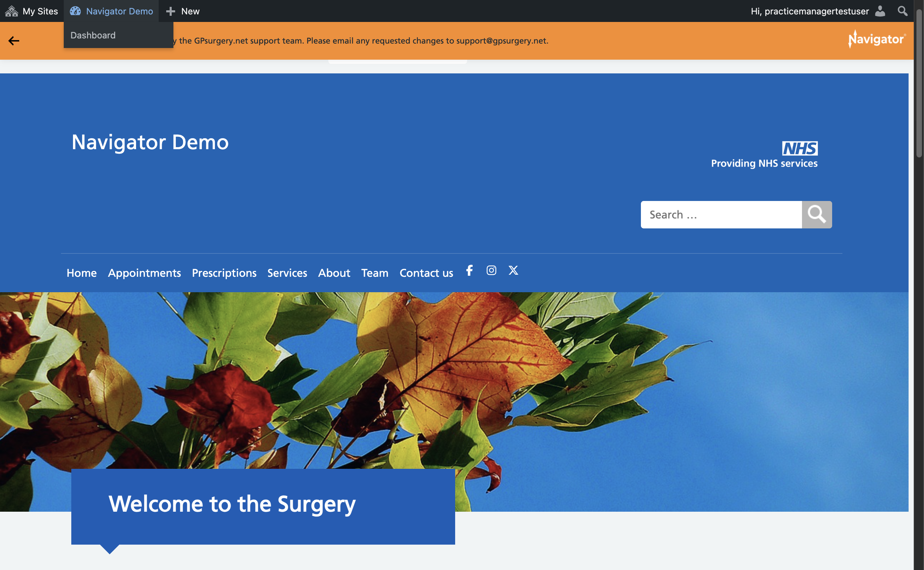Viewport: 924px width, 570px height.
Task: Click the page vertical scrollbar thumb
Action: pyautogui.click(x=919, y=83)
